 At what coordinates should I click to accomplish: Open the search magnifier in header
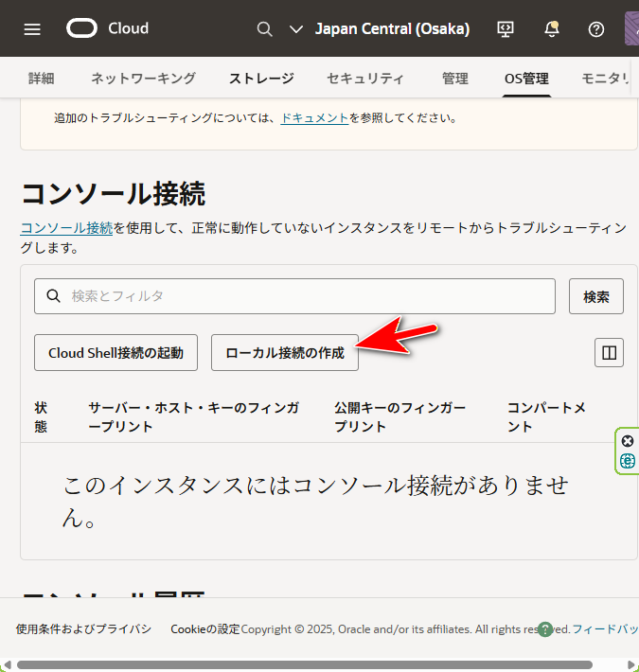tap(265, 28)
